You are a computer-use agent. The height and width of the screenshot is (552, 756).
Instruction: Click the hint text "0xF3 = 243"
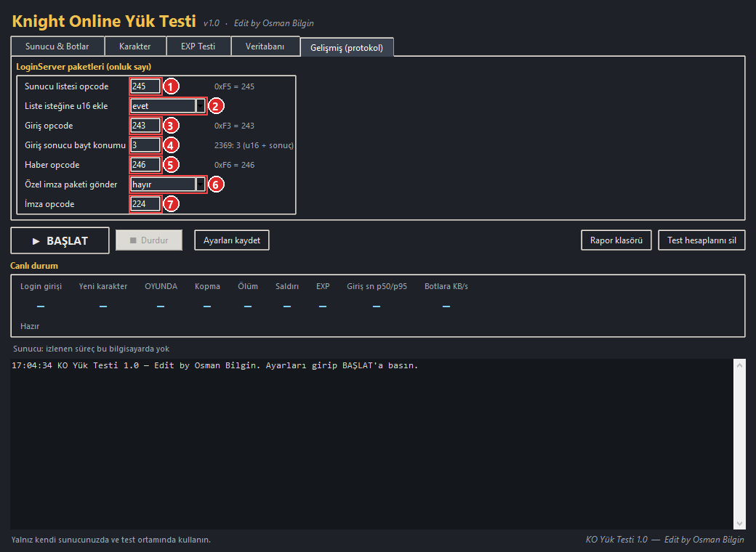(x=234, y=126)
